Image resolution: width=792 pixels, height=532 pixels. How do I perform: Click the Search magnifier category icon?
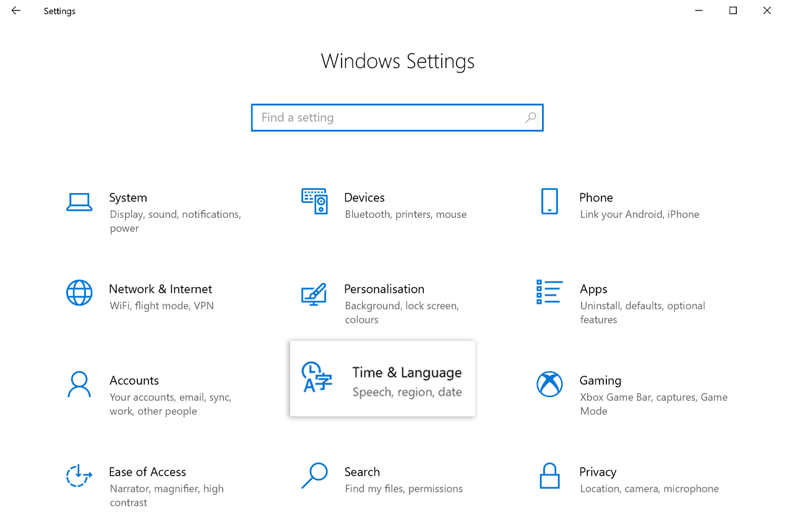314,476
